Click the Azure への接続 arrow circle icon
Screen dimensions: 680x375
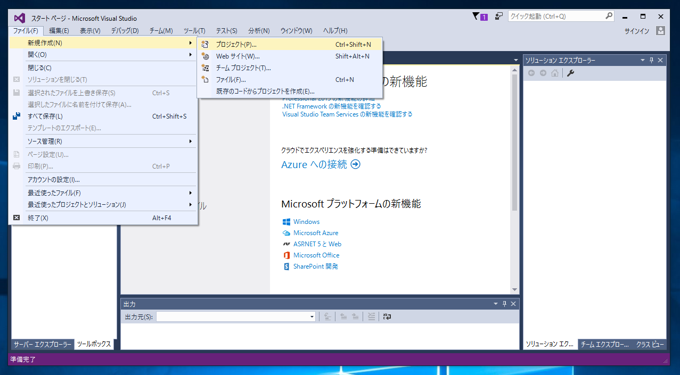[x=356, y=164]
